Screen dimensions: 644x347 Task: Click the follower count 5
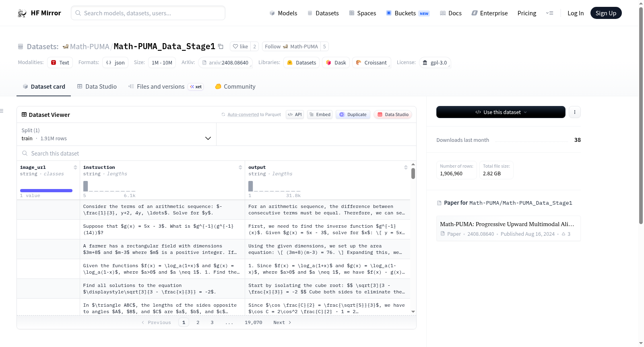[324, 46]
